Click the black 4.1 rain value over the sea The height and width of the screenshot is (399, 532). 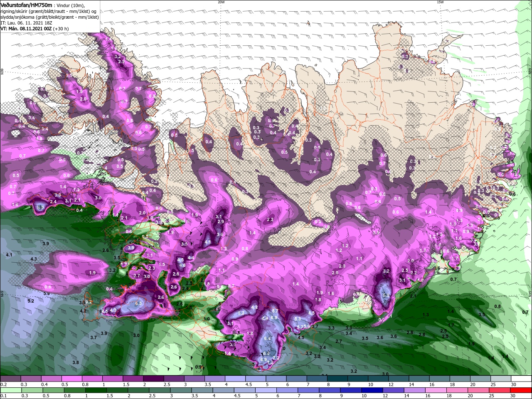9,254
